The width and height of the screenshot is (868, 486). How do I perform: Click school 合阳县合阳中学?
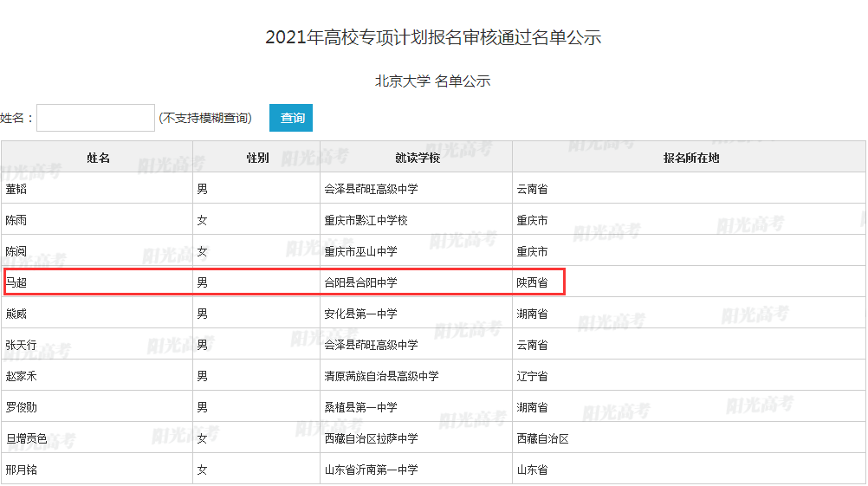pyautogui.click(x=361, y=283)
